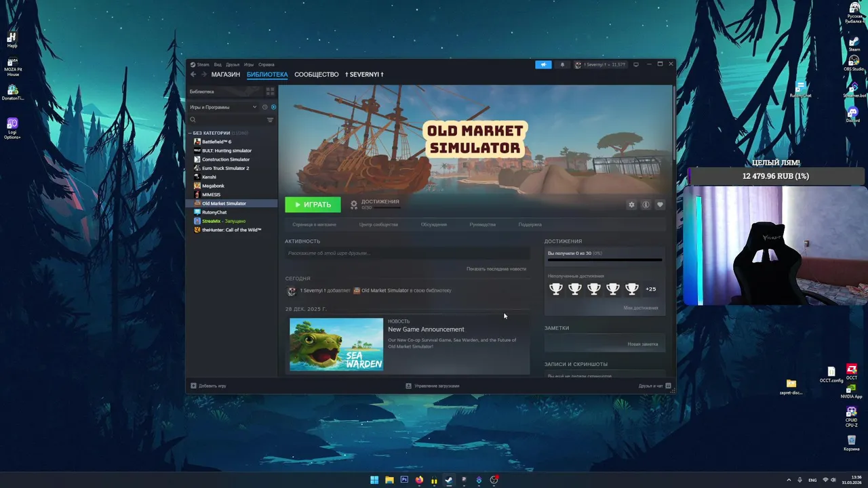This screenshot has width=868, height=488.
Task: Toggle the recent activity clock filter
Action: pos(264,107)
